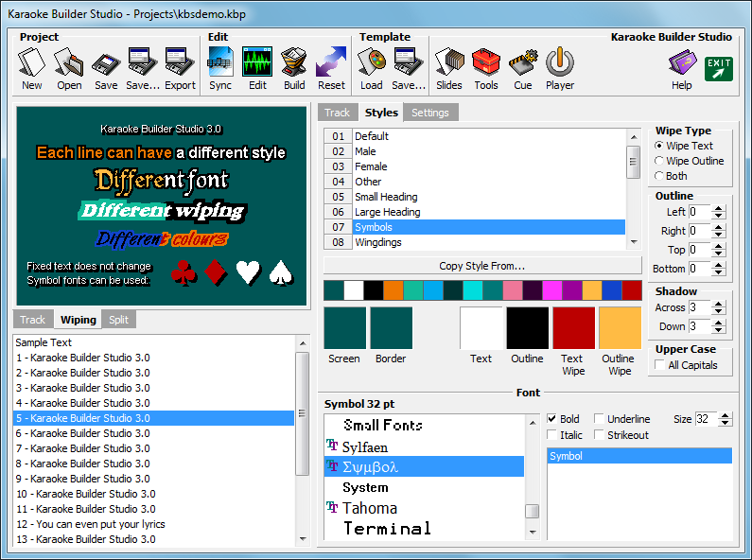Click the red Text Wipe color swatch
The width and height of the screenshot is (752, 560).
(573, 328)
